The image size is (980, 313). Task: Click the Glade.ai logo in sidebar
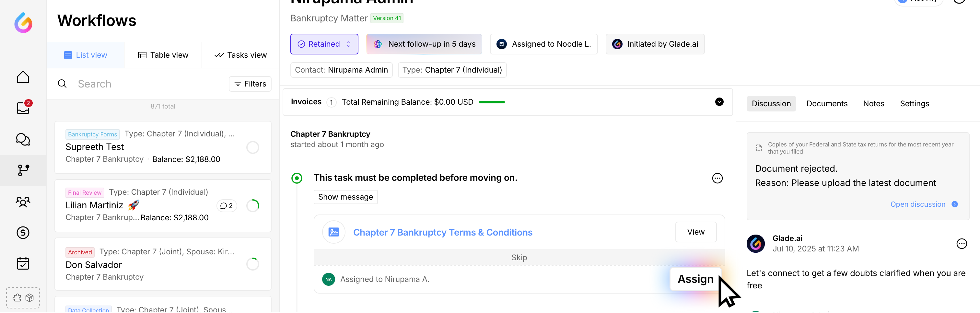pos(23,23)
